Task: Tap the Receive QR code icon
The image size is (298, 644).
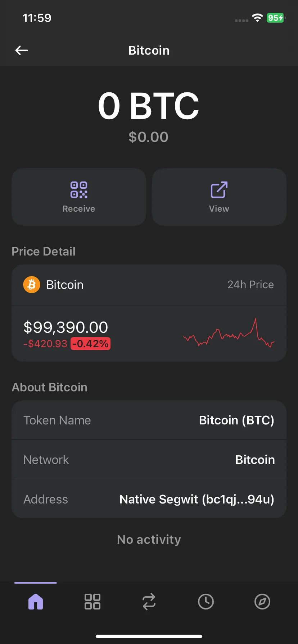Action: point(79,190)
